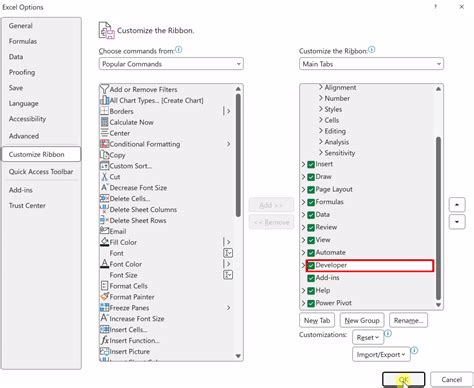Click the Main Tabs list scrollbar thumb
The height and width of the screenshot is (388, 474).
(x=438, y=218)
